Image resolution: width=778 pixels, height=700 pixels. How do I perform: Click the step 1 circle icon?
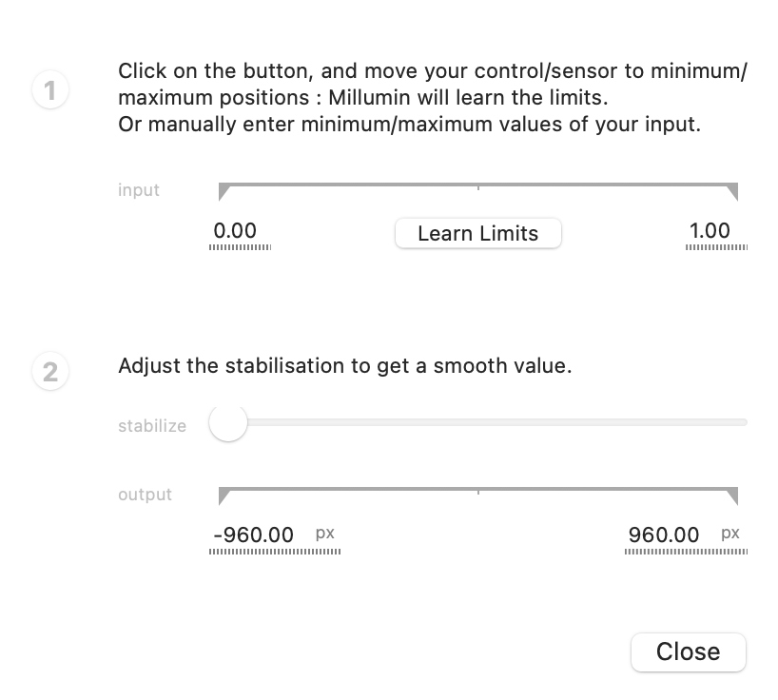click(x=50, y=91)
